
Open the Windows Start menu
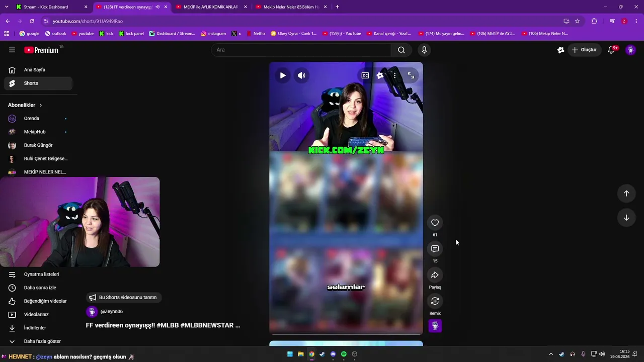(x=290, y=354)
